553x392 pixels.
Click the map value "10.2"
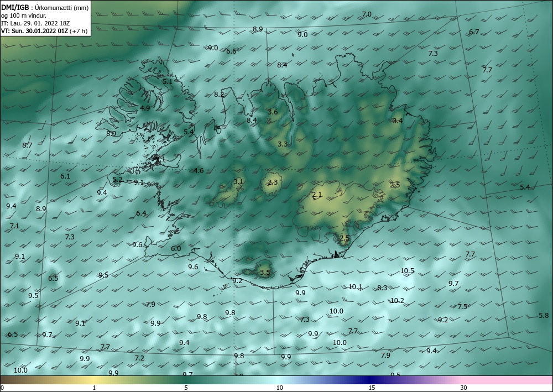click(x=397, y=301)
